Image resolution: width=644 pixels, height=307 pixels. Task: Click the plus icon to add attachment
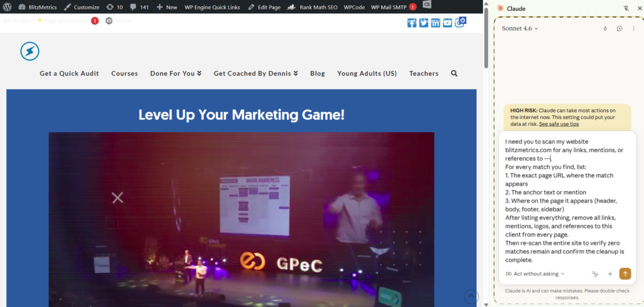609,274
